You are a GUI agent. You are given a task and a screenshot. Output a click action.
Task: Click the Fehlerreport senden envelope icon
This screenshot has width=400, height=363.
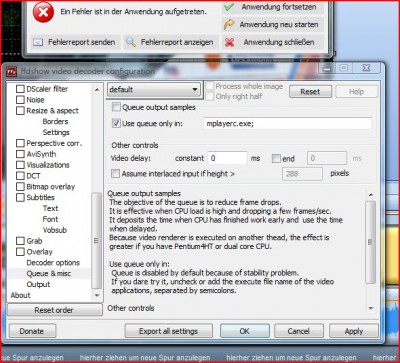[x=38, y=42]
